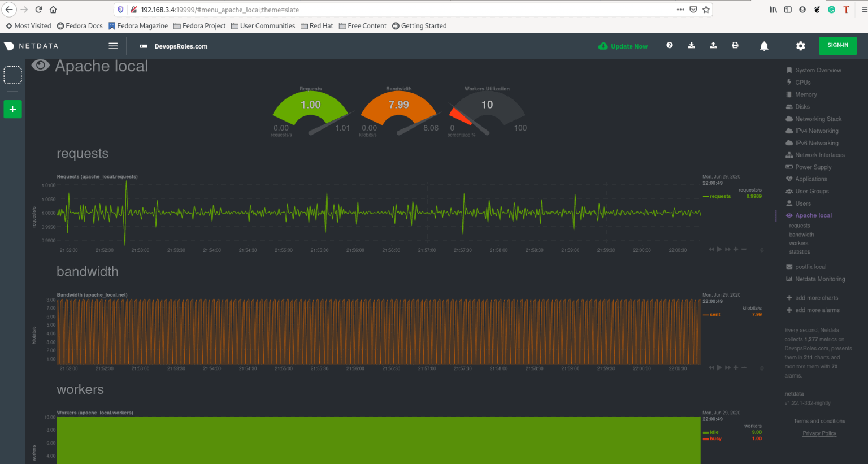Click the print dashboard icon

(735, 46)
